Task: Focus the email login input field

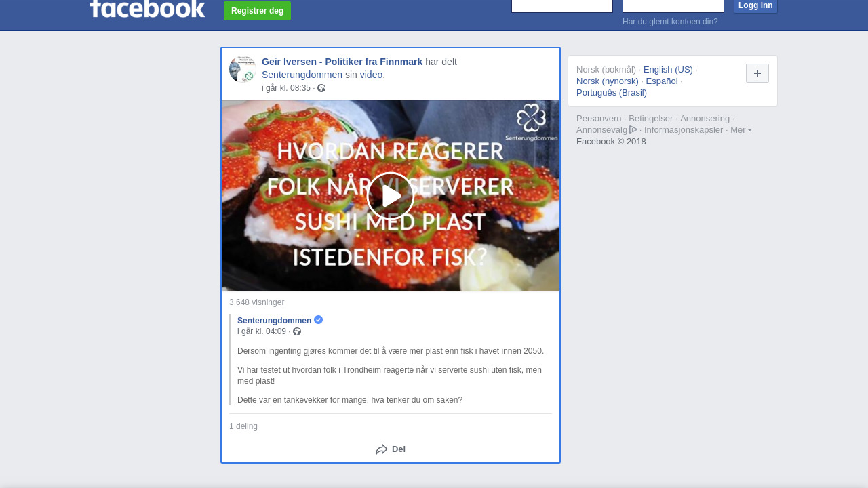Action: coord(562,6)
